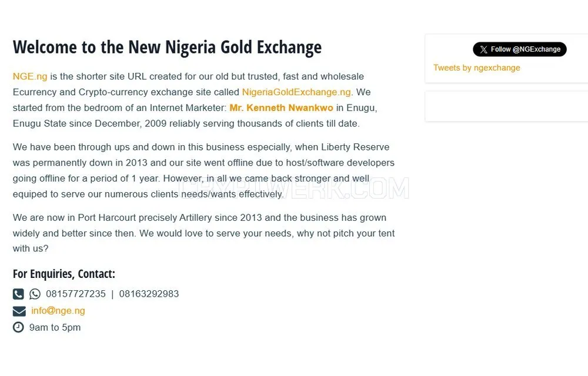588x376 pixels.
Task: Open the info@nge.ng email link
Action: (58, 311)
